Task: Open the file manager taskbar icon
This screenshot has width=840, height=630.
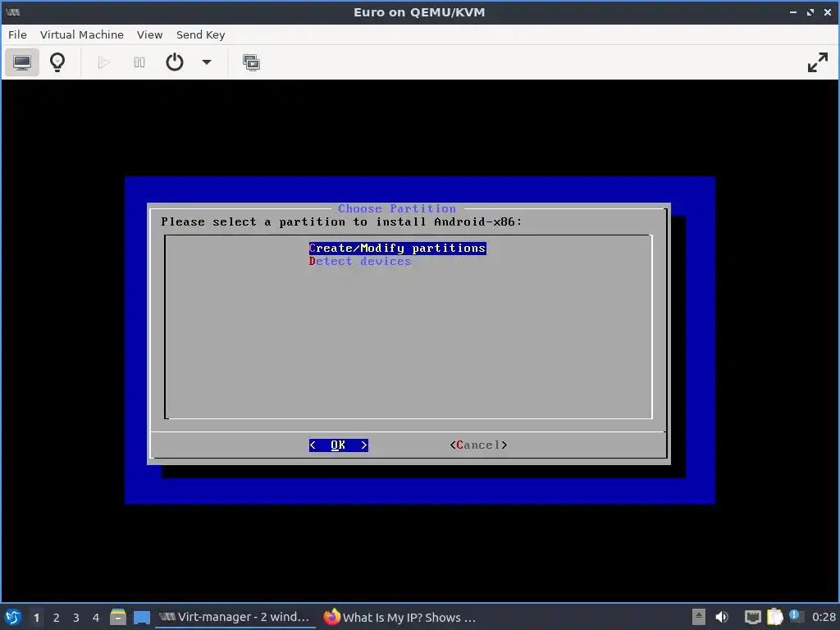Action: tap(118, 617)
